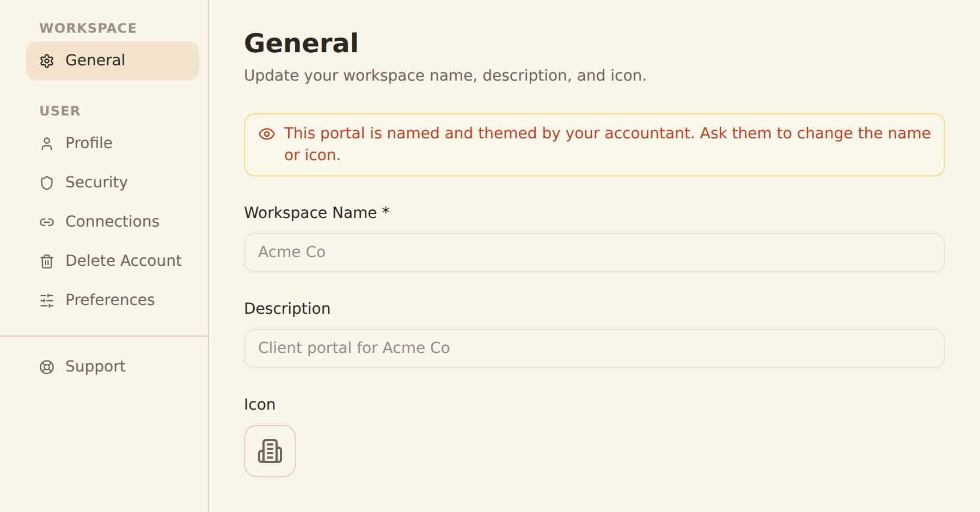Image resolution: width=980 pixels, height=512 pixels.
Task: Open the General settings page label
Action: 95,60
